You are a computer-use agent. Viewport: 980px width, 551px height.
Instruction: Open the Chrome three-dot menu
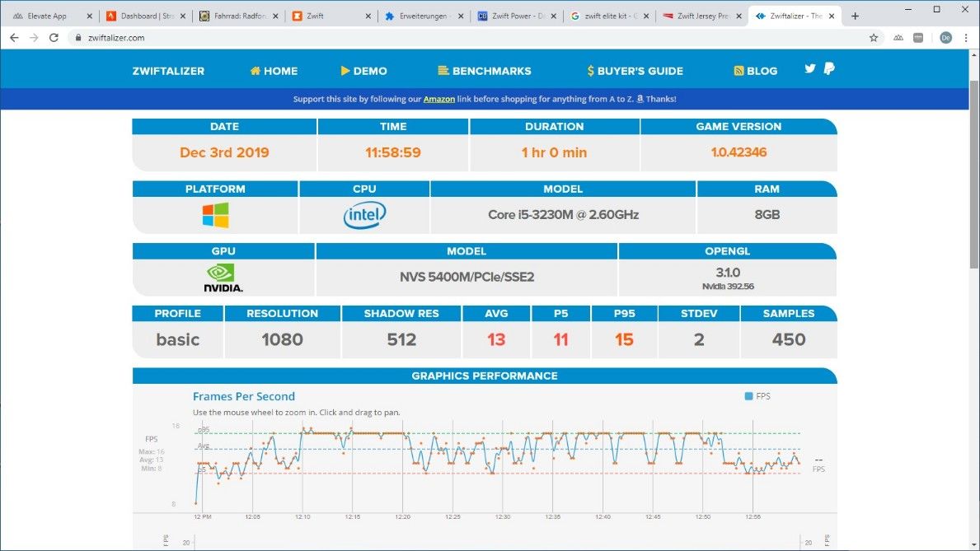(966, 38)
